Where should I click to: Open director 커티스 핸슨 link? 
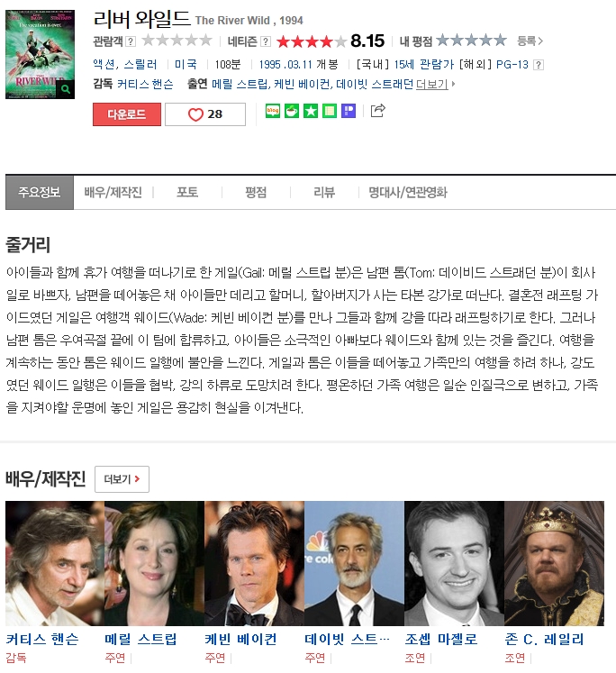145,84
